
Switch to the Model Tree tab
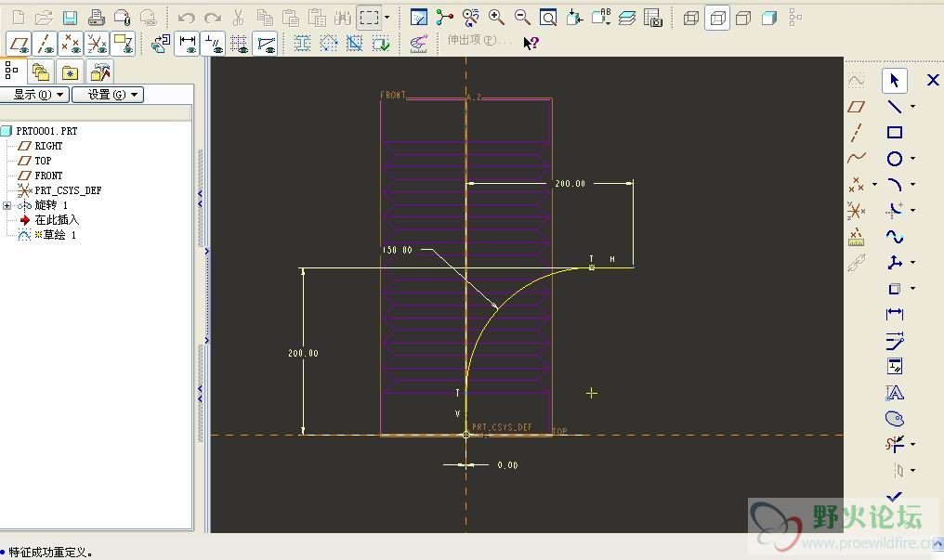(12, 72)
